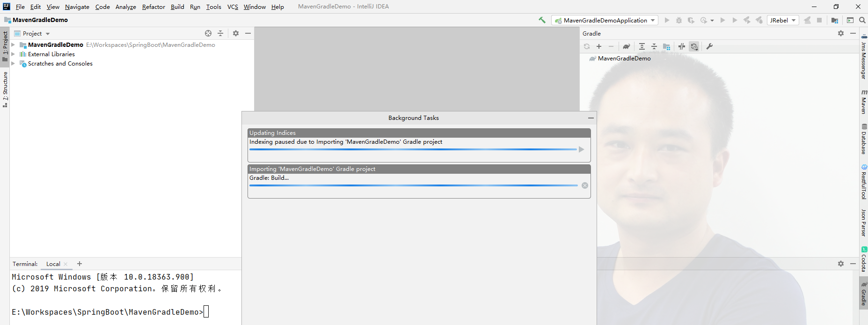This screenshot has width=868, height=325.
Task: Click Expand All in Gradle toolbar
Action: coord(642,46)
